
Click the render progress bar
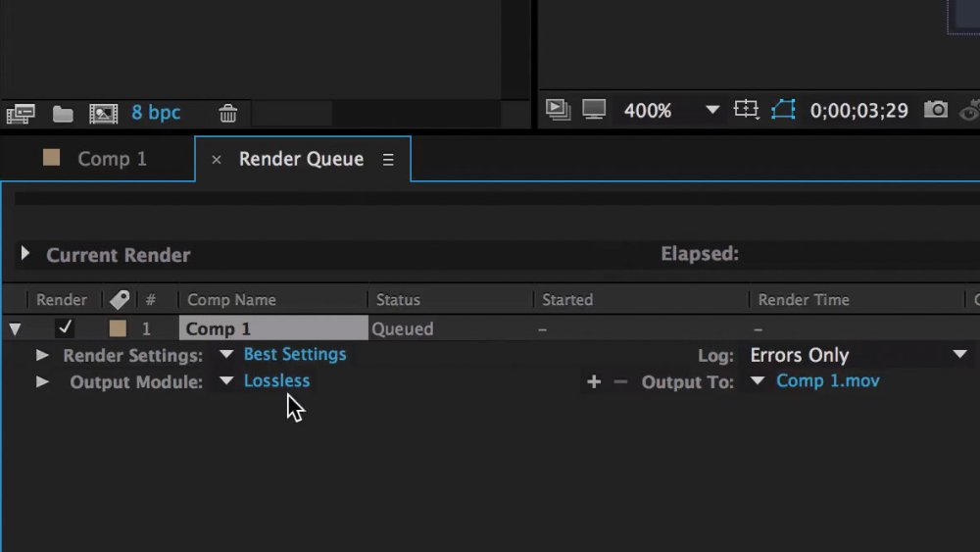coord(497,199)
